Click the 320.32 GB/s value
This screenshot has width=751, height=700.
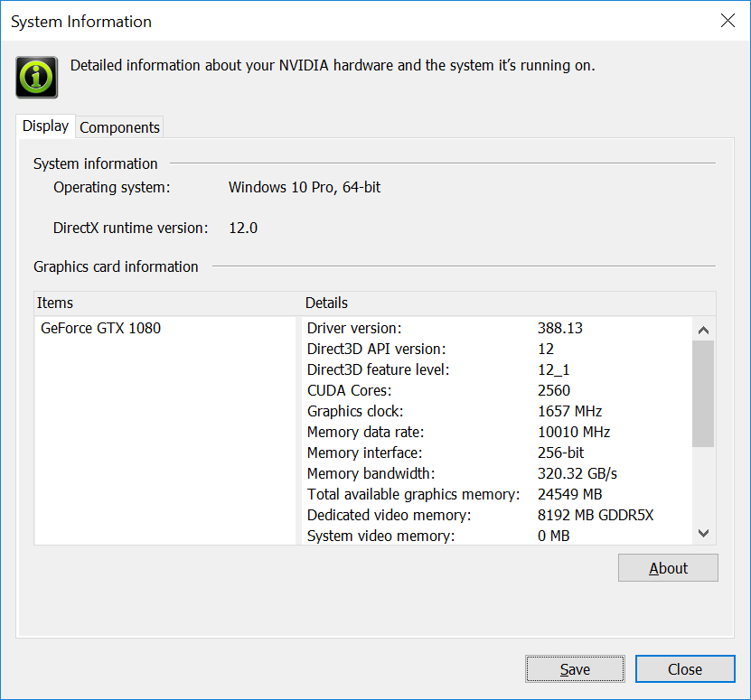tap(577, 473)
